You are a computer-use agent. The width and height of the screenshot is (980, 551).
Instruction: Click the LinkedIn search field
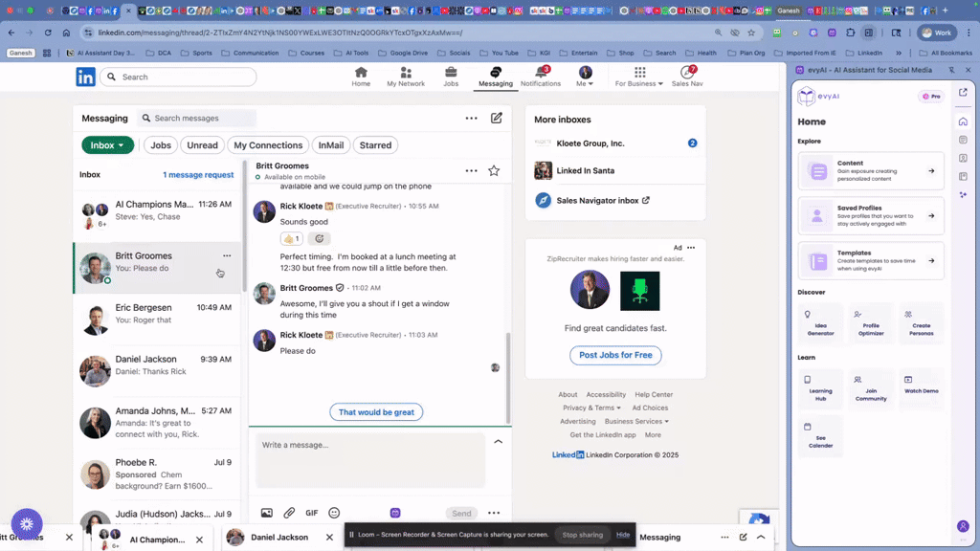click(x=178, y=77)
